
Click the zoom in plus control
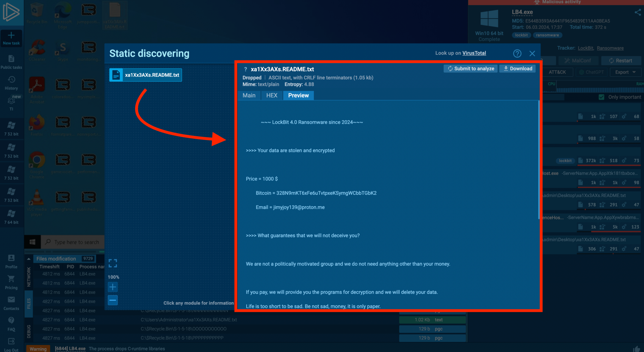point(113,287)
